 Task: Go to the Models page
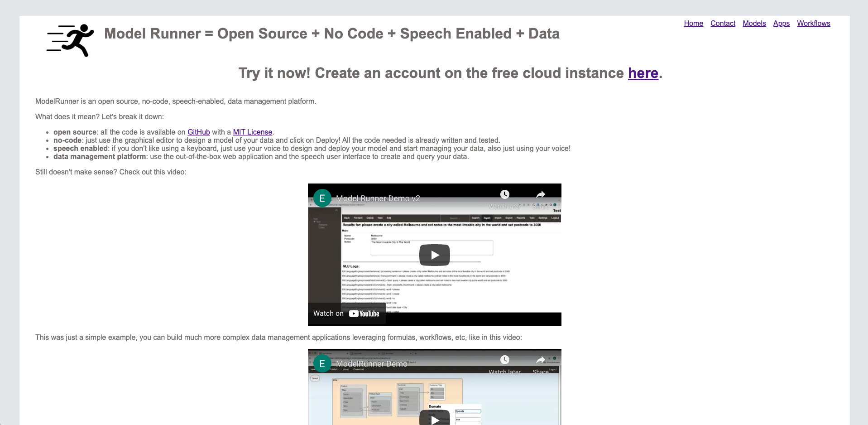pyautogui.click(x=754, y=24)
